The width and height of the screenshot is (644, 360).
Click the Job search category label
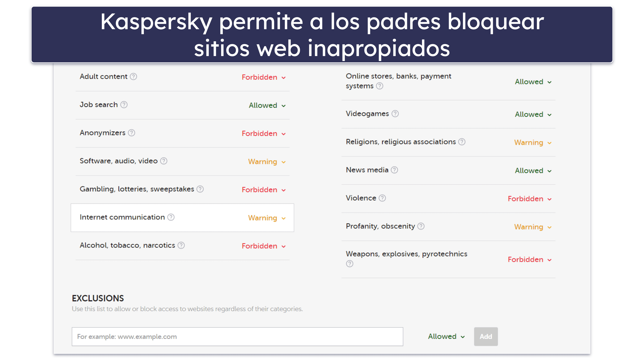[x=99, y=105]
